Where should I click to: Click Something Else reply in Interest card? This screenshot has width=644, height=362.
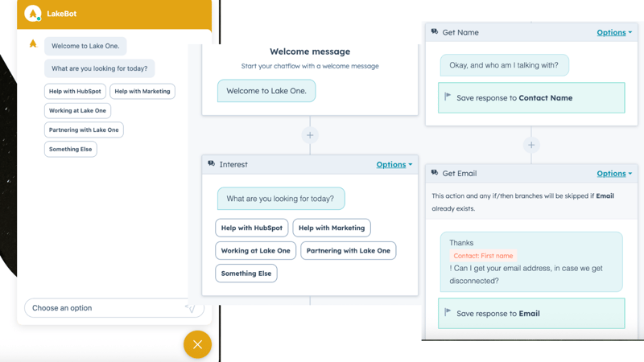[246, 274]
